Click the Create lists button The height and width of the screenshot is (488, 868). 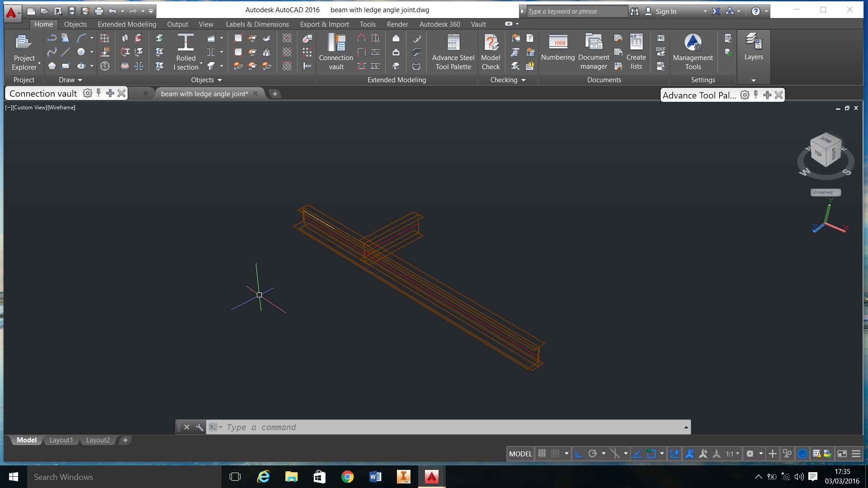pos(636,52)
